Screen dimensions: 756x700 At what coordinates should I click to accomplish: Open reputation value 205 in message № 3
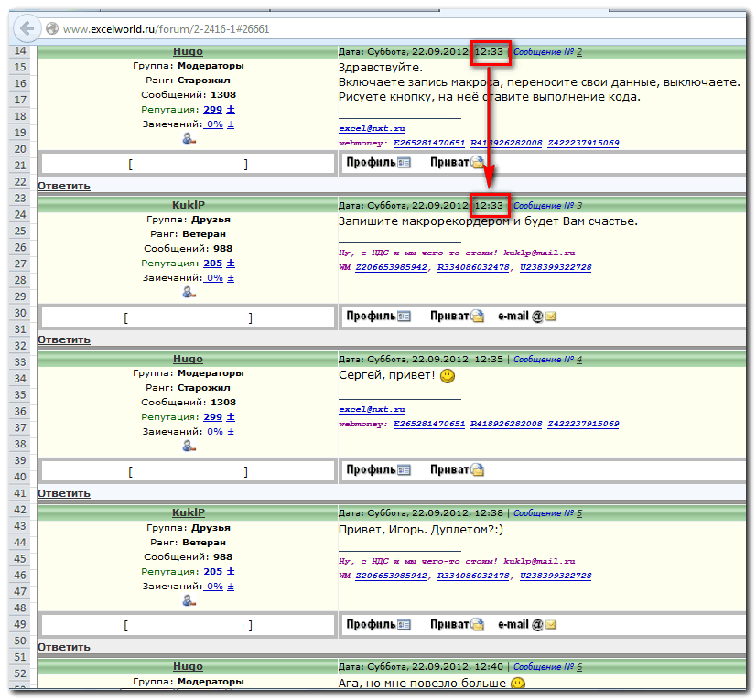(x=212, y=264)
